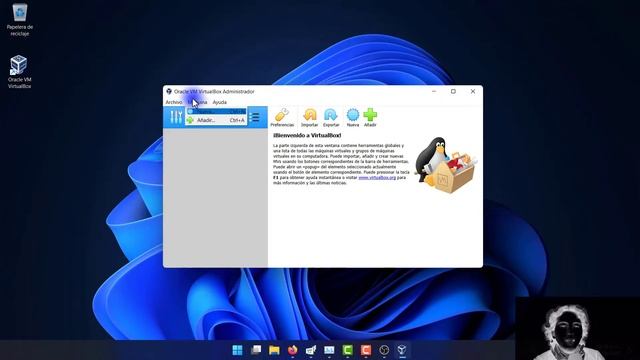Open Preferencias wrench toolbar button
Screen dimensions: 640x360
coord(282,118)
